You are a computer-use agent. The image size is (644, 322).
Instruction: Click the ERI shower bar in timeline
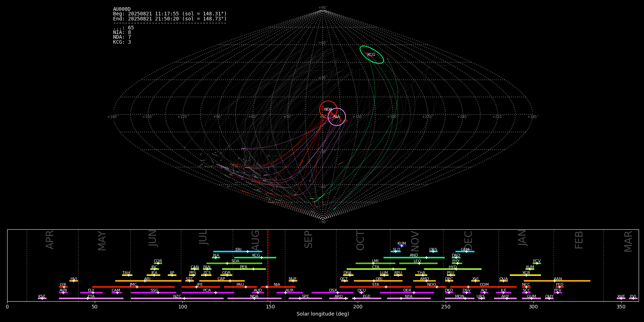pyautogui.click(x=238, y=252)
